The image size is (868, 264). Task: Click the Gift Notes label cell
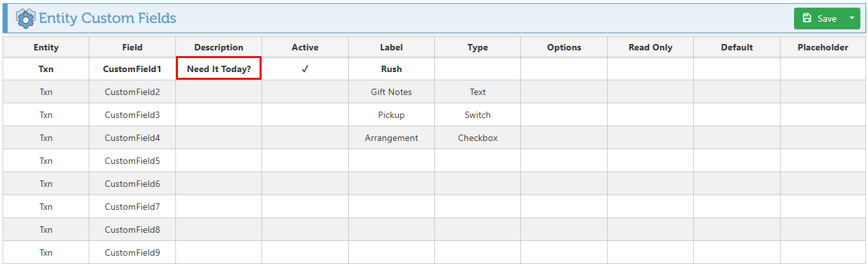click(x=392, y=92)
